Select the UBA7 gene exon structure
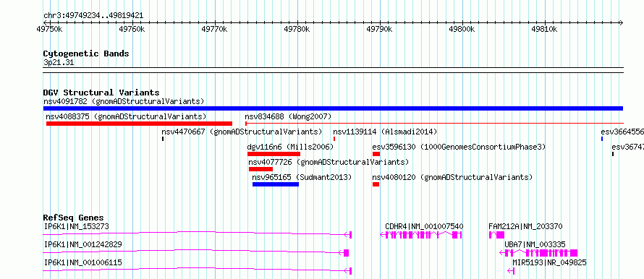 [538, 253]
